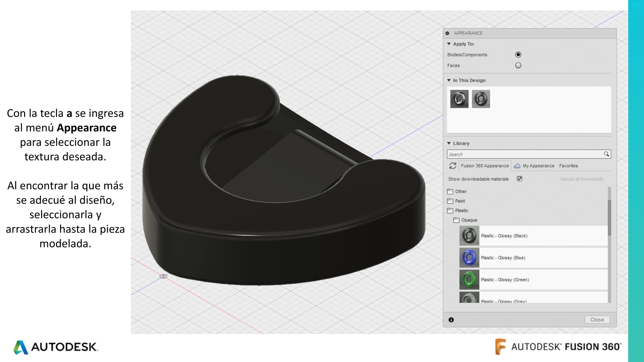The width and height of the screenshot is (644, 362).
Task: Click the information icon at panel bottom
Action: pos(451,320)
